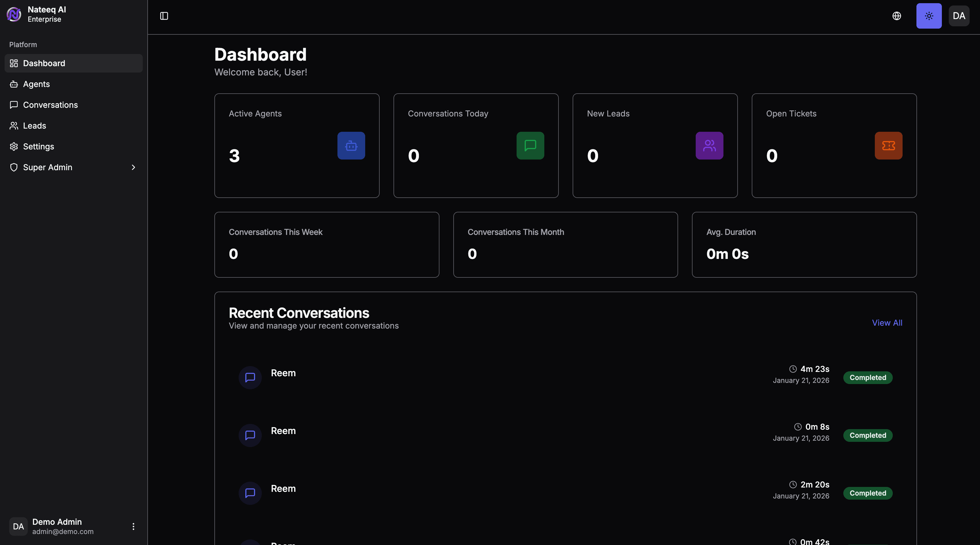Open Demo Admin three-dot menu
Image resolution: width=980 pixels, height=545 pixels.
pos(133,526)
